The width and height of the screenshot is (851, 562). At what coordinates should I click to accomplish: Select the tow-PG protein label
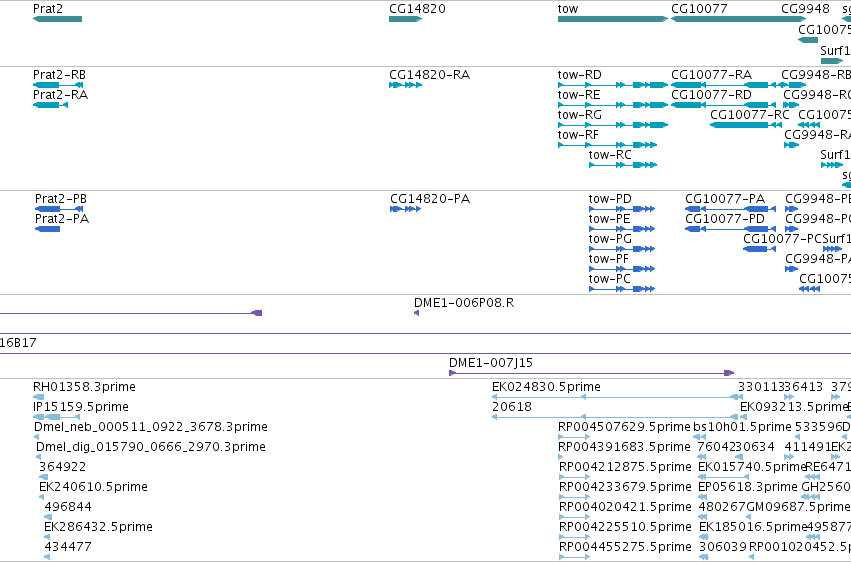coord(610,239)
